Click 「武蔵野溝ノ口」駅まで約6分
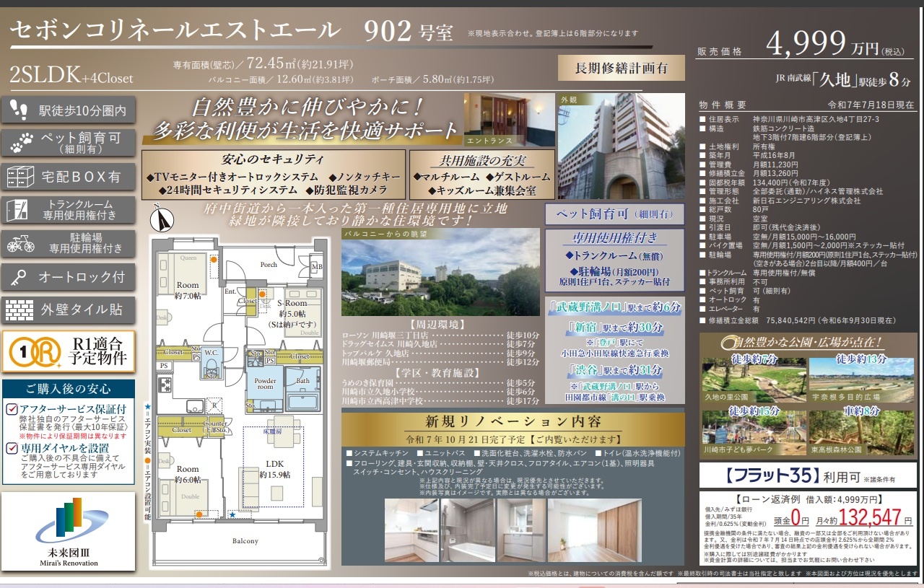924x588 pixels. click(614, 307)
